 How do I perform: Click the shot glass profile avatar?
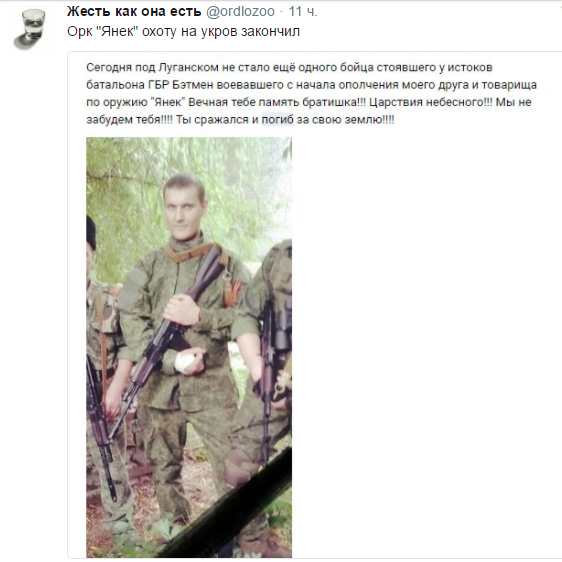click(x=30, y=29)
